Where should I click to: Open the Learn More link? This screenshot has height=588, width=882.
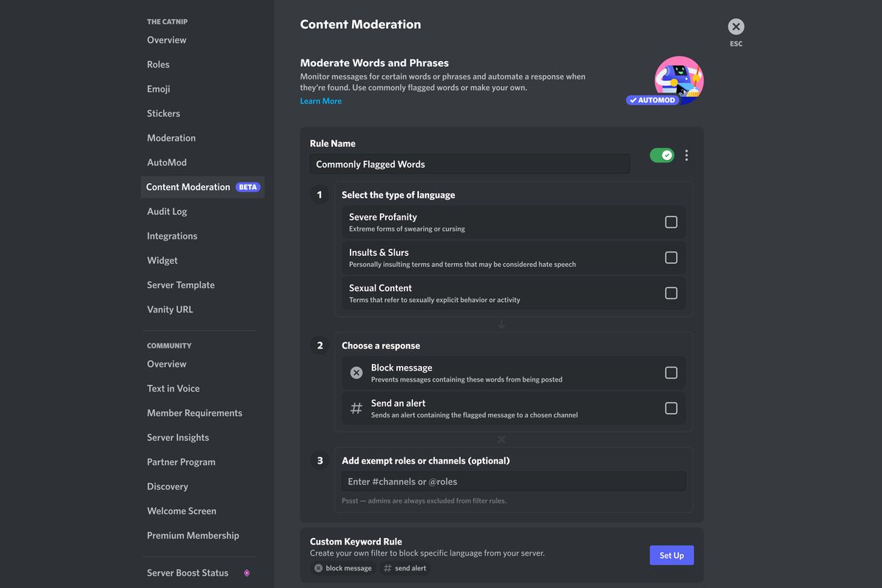(320, 101)
